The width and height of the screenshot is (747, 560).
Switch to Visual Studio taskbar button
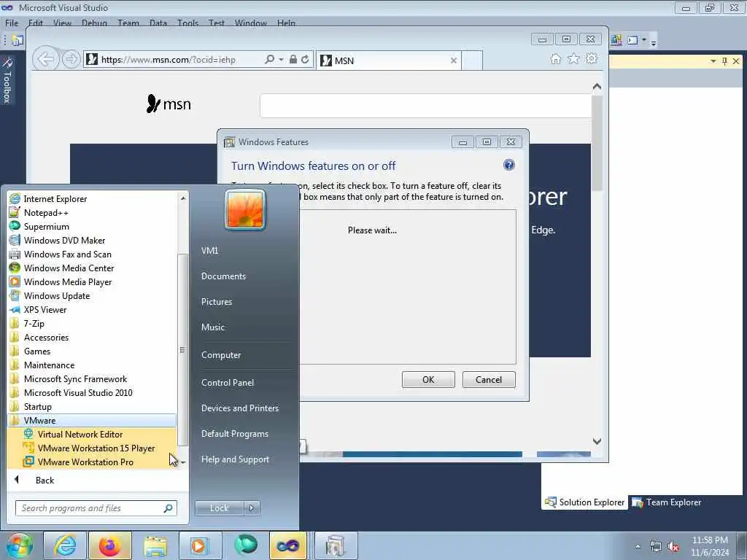coord(288,545)
